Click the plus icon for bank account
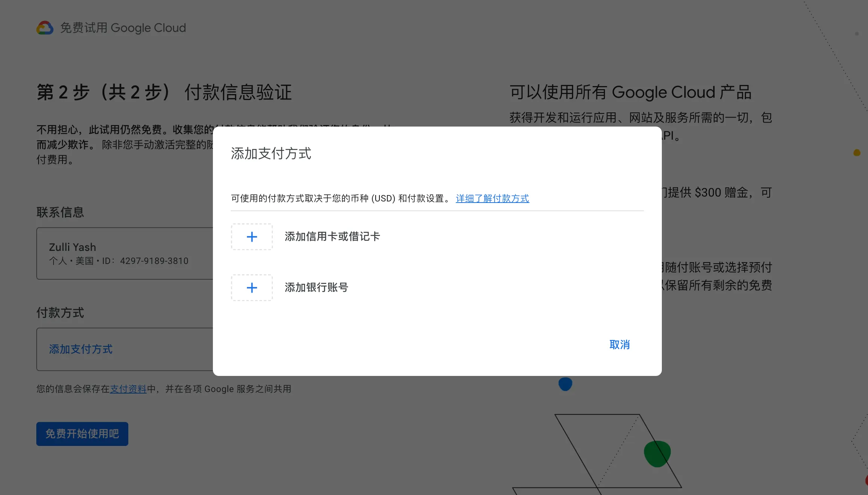The width and height of the screenshot is (868, 495). click(x=252, y=288)
